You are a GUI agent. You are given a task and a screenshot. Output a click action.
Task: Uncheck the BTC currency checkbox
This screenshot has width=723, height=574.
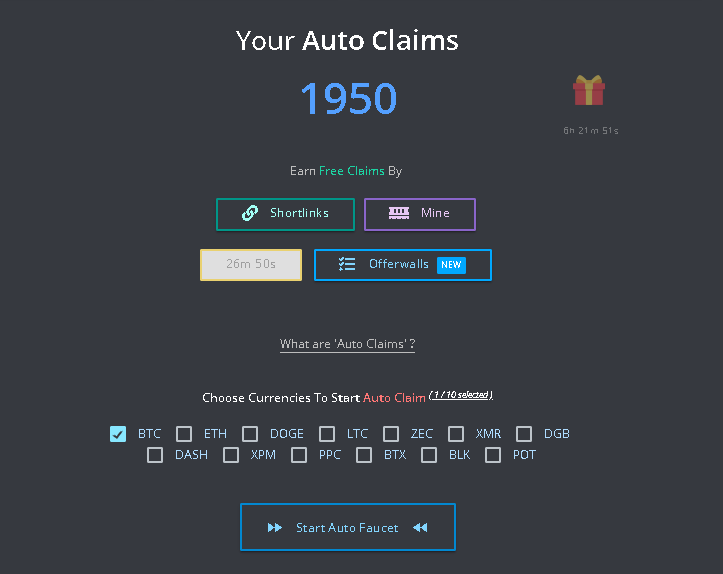click(118, 434)
